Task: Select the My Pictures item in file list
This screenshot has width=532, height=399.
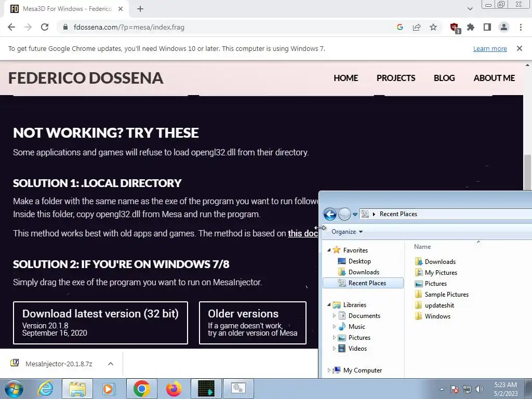Action: (436, 272)
